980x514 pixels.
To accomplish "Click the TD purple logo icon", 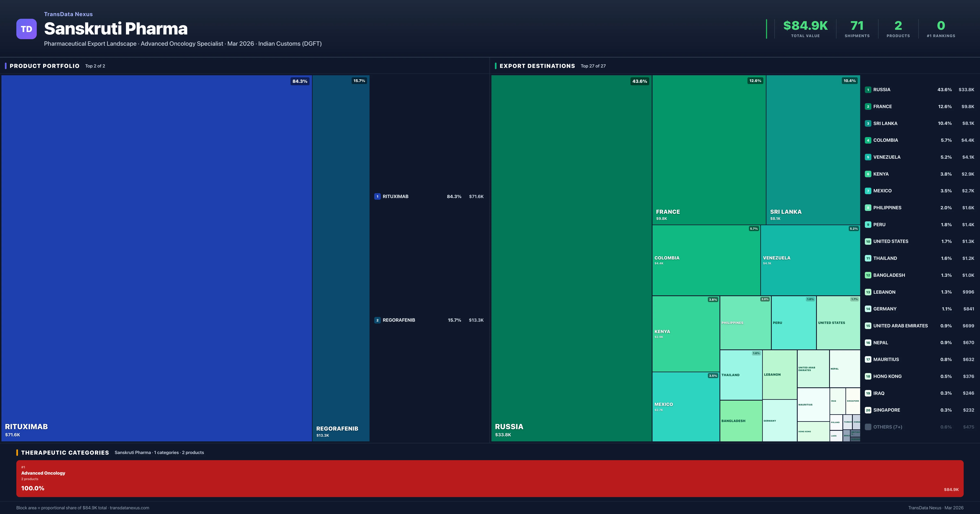I will tap(26, 29).
